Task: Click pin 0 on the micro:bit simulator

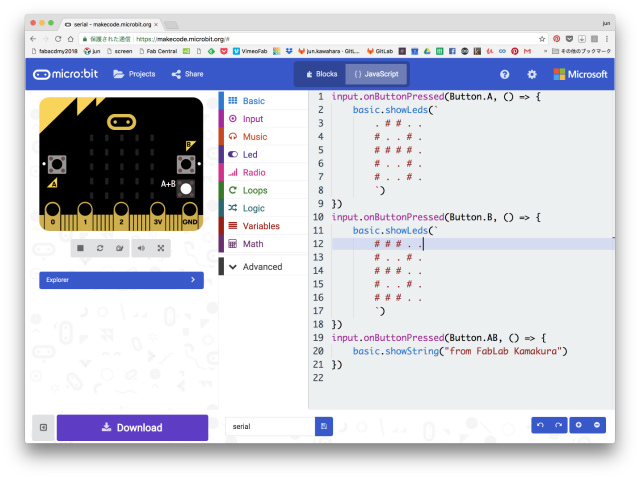Action: [53, 215]
